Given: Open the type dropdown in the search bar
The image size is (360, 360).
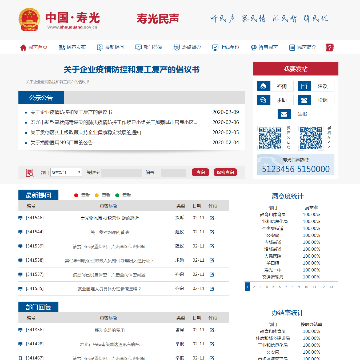Looking at the screenshot, I should pos(66,172).
